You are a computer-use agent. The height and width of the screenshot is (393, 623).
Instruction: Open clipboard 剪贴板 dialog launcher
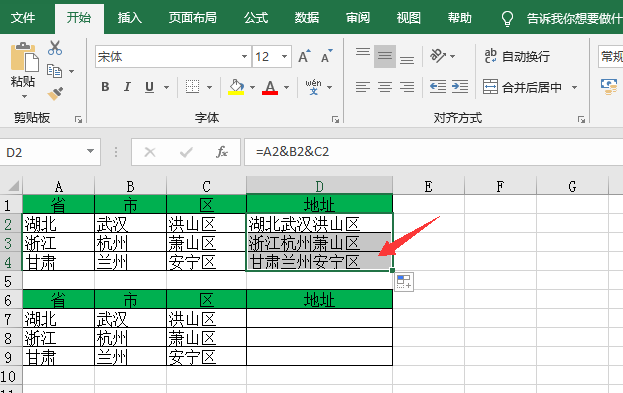[x=78, y=119]
